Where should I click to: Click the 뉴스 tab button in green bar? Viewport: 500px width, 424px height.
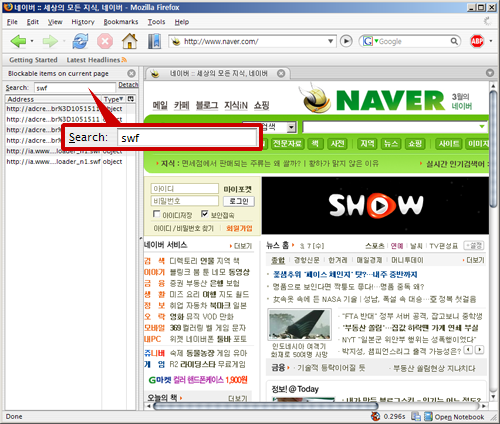[391, 144]
